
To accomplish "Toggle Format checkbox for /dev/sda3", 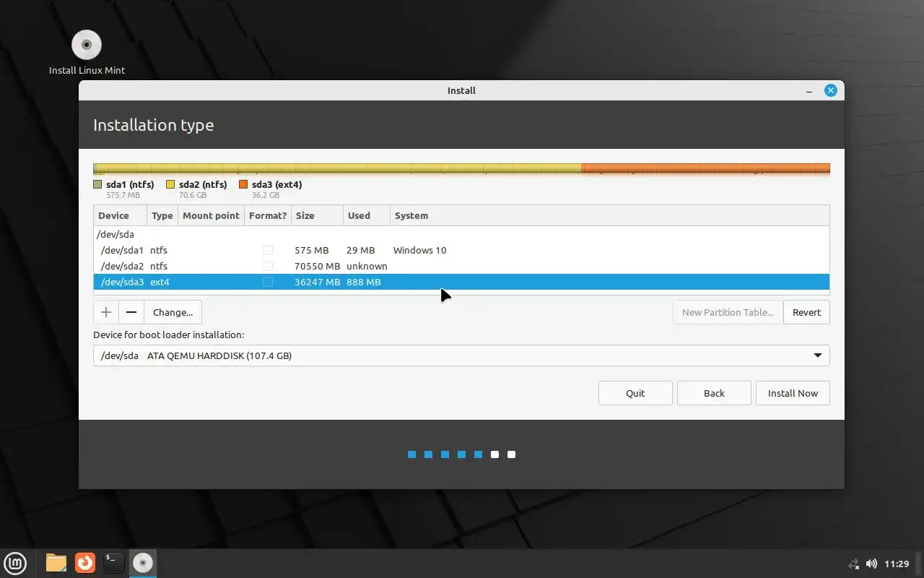I will 268,282.
